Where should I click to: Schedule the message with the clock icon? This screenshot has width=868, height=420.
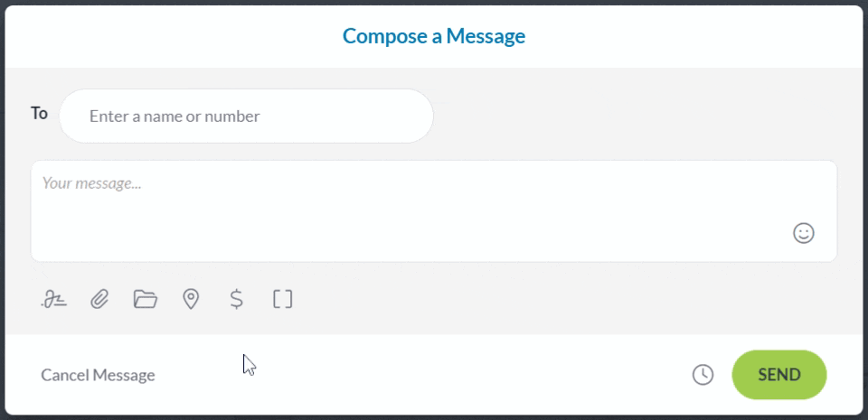click(703, 375)
